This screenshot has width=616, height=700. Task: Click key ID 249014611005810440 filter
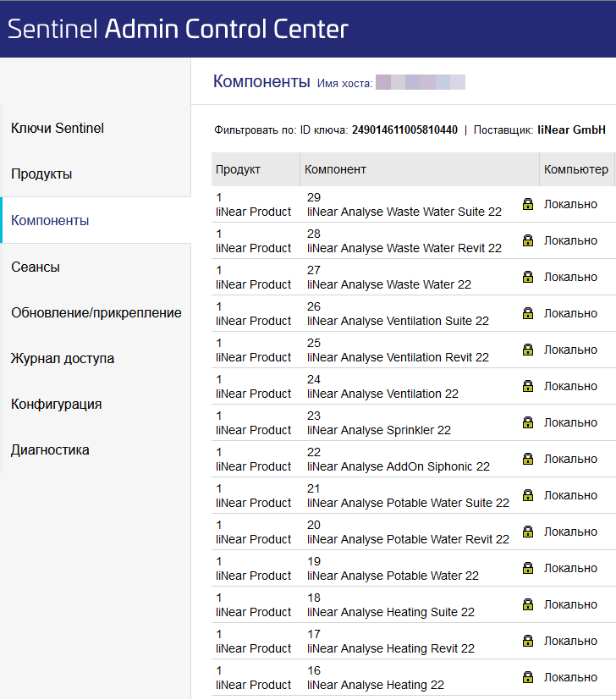point(404,130)
